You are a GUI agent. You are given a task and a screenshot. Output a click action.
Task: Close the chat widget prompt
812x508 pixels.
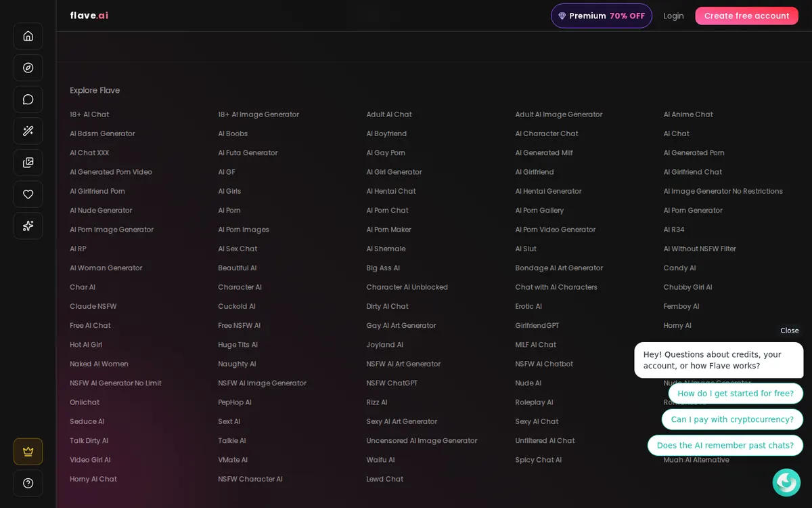tap(790, 331)
